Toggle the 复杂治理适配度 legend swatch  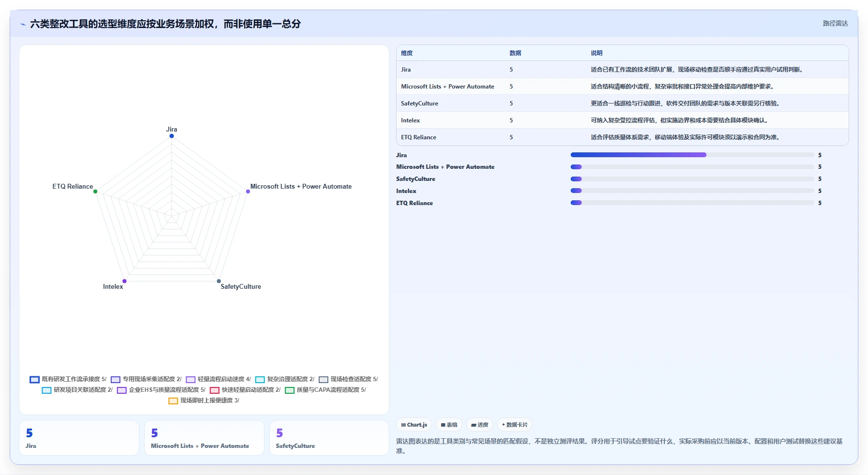260,380
